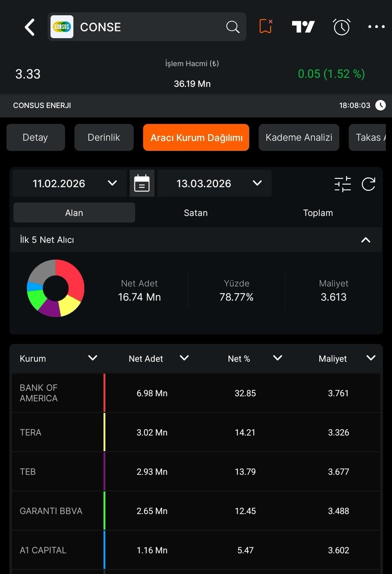
Task: Open the calendar date picker icon
Action: (x=142, y=183)
